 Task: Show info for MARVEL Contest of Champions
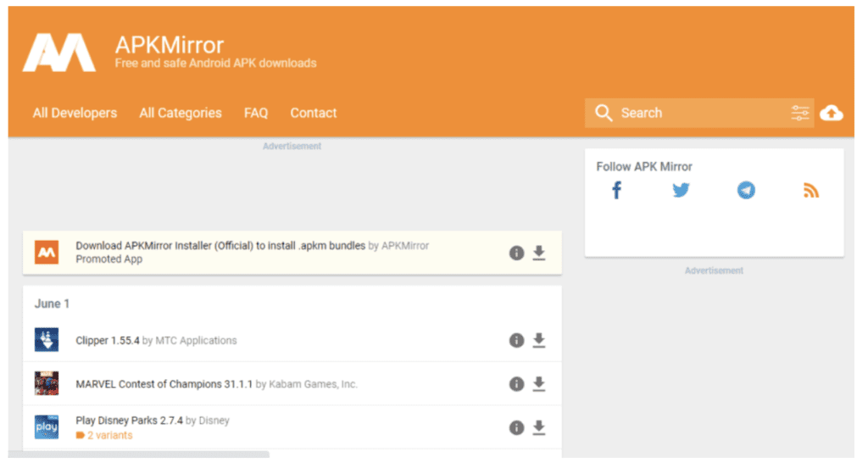point(516,384)
